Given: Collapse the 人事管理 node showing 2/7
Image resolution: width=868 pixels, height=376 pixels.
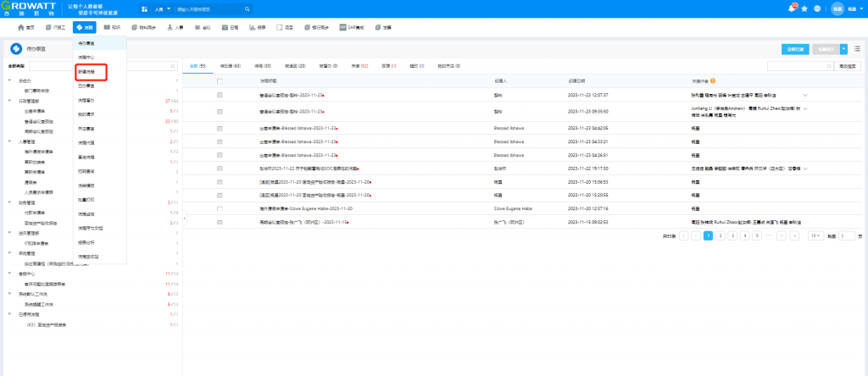Looking at the screenshot, I should 9,141.
